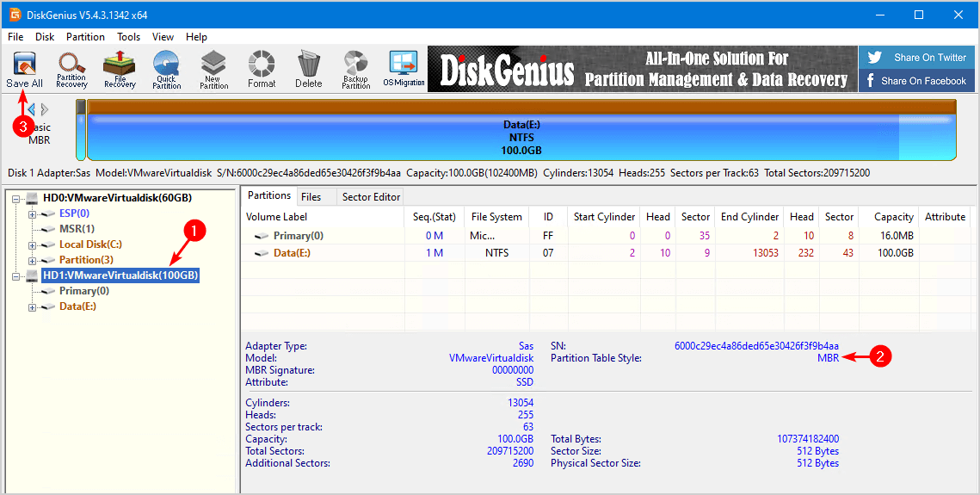Expand the Local Disk(C:) tree node
This screenshot has height=495, width=980.
click(x=32, y=245)
